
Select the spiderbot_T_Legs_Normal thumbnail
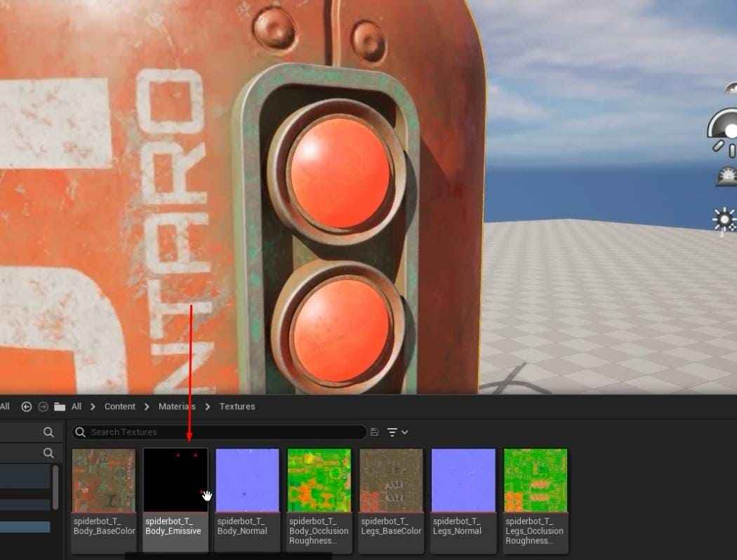463,480
